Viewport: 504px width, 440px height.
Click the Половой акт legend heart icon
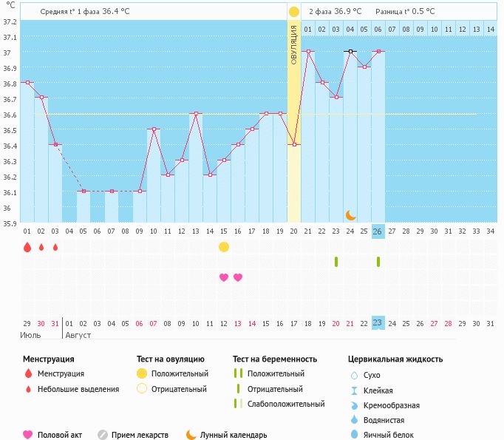click(x=28, y=435)
